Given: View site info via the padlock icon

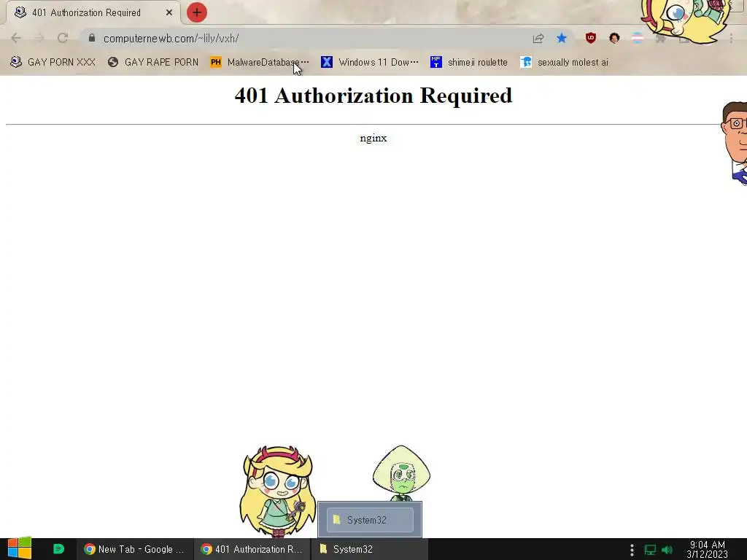Looking at the screenshot, I should [x=92, y=38].
